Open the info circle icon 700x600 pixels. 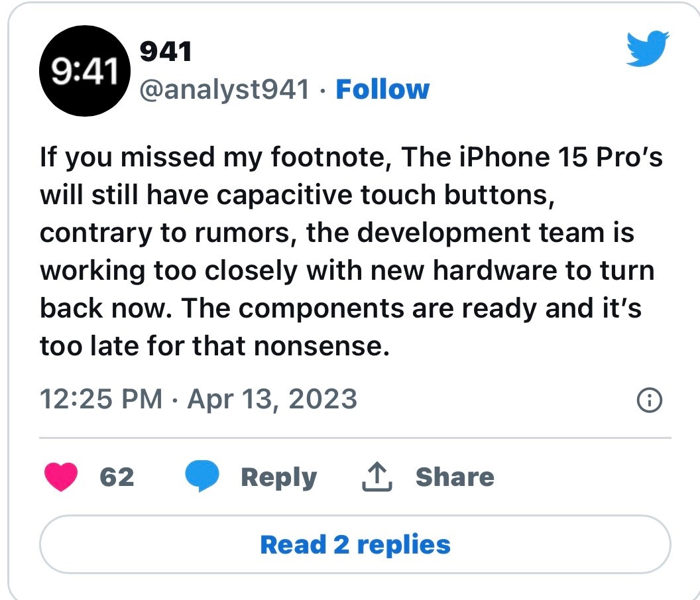point(649,400)
